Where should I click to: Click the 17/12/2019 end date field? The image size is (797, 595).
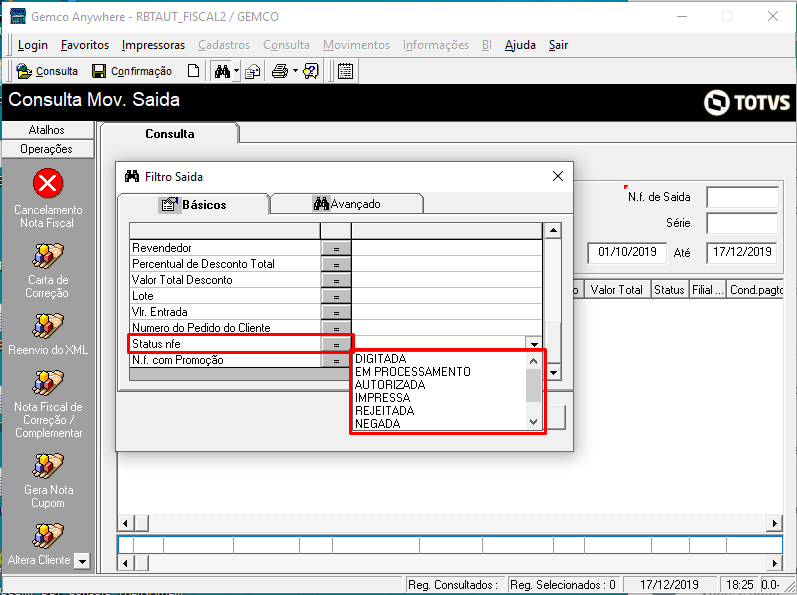coord(742,252)
